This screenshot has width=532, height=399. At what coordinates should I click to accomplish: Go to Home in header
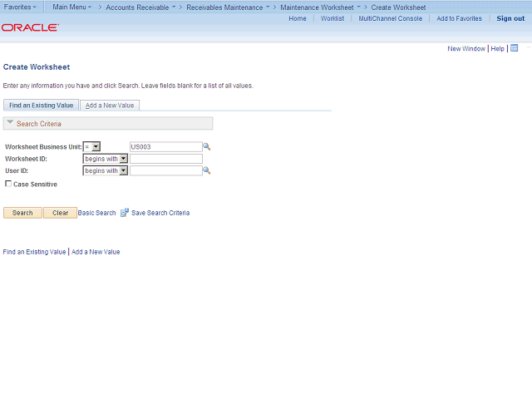tap(298, 18)
